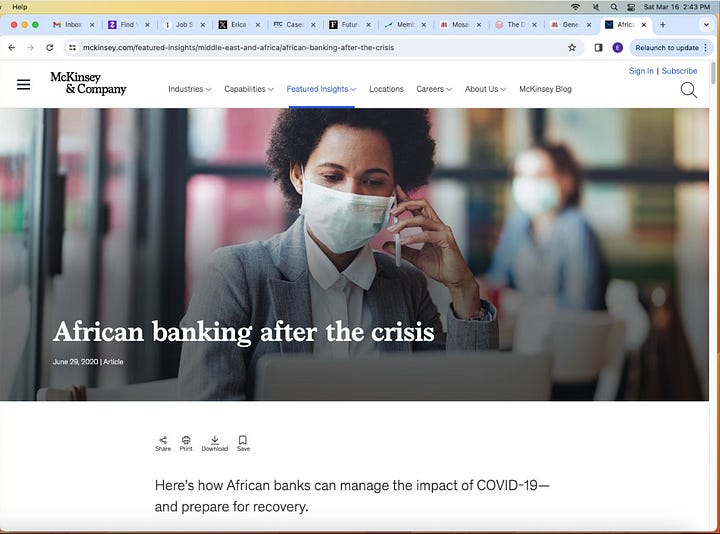Open the About Us dropdown

pos(485,89)
